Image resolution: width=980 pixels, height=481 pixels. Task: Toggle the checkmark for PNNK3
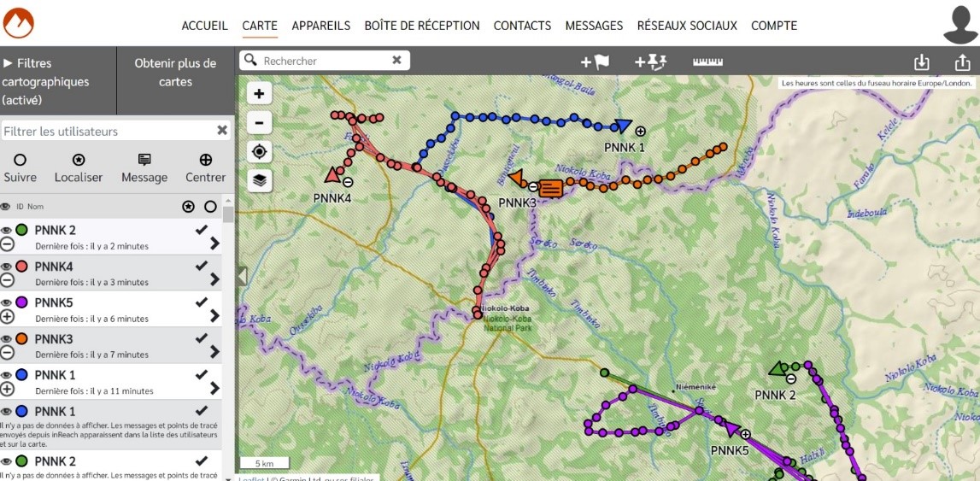pos(202,338)
